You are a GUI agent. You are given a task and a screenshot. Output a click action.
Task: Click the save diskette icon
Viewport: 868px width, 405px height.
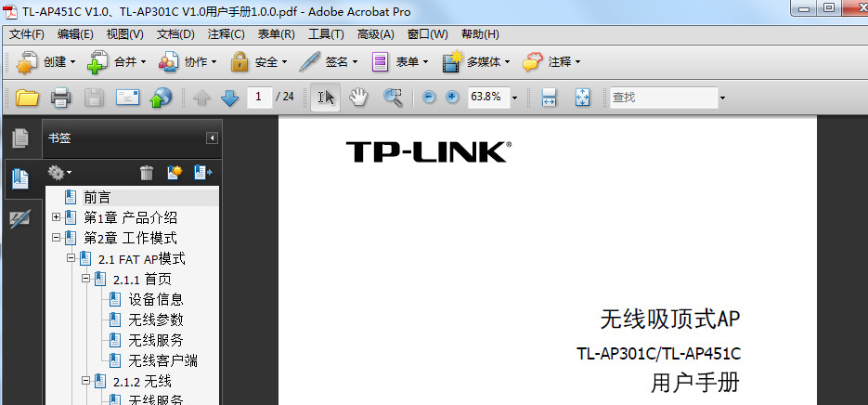[x=94, y=98]
